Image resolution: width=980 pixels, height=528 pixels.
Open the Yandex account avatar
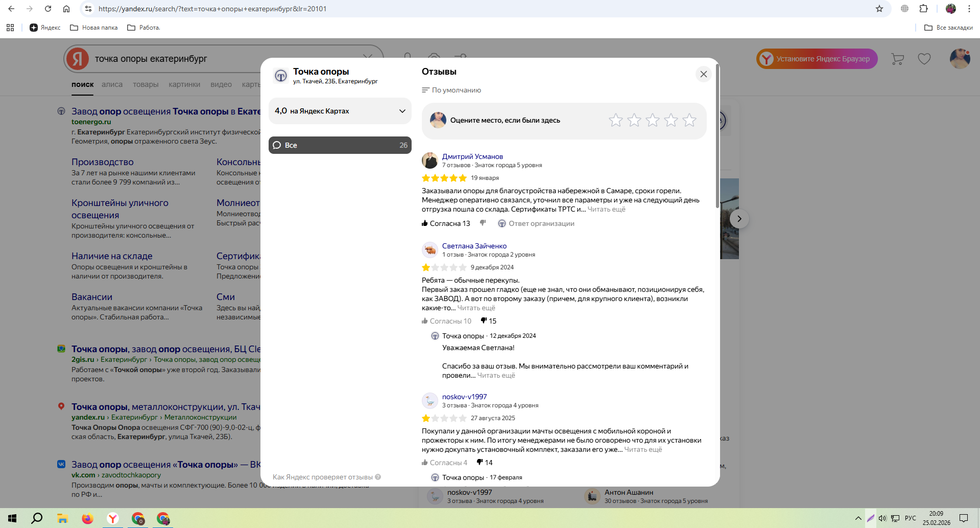[x=960, y=59]
